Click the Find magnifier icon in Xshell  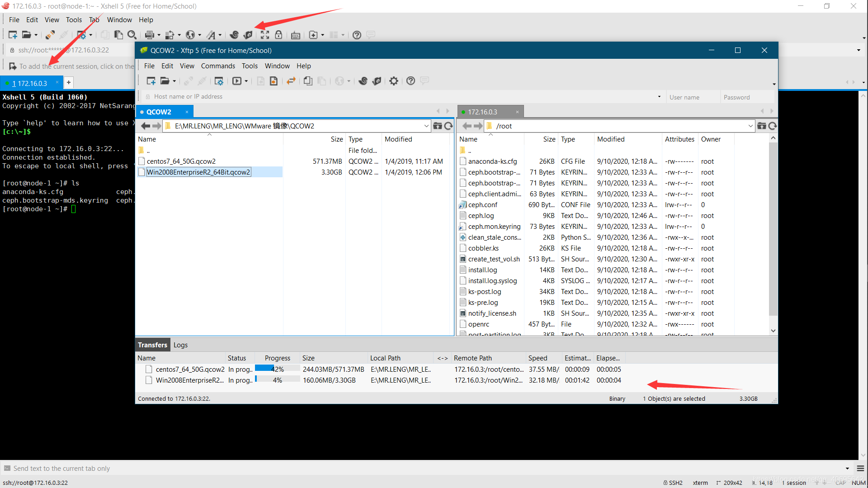pyautogui.click(x=132, y=35)
